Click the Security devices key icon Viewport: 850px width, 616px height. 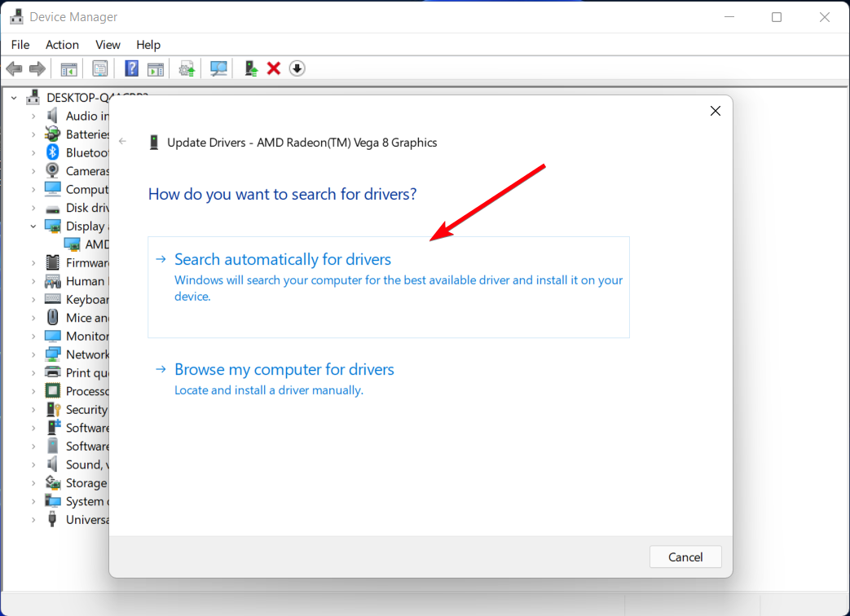pyautogui.click(x=53, y=409)
